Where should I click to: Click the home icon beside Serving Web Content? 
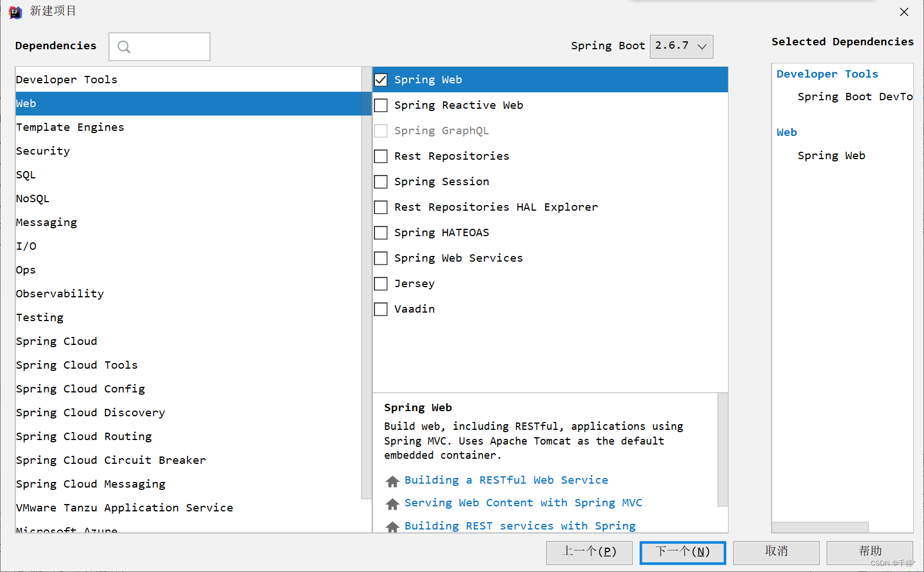pos(393,503)
